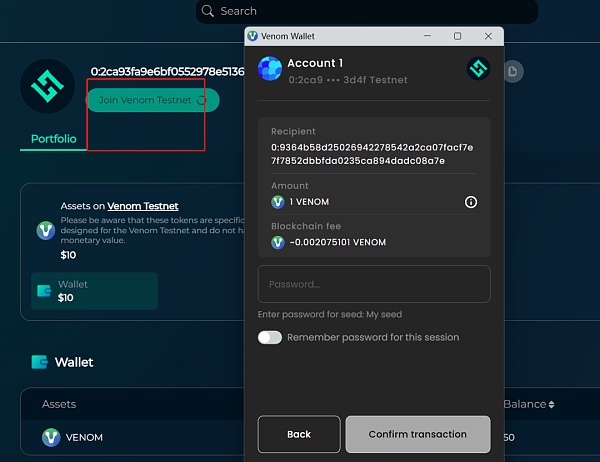Open the Portfolio tab
The image size is (600, 462).
[54, 139]
